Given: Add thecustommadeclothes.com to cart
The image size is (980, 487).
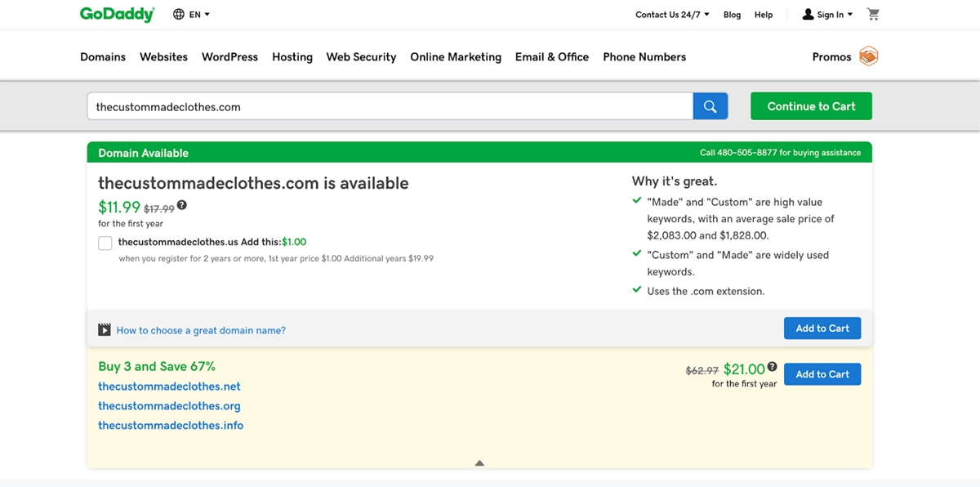Looking at the screenshot, I should (822, 328).
